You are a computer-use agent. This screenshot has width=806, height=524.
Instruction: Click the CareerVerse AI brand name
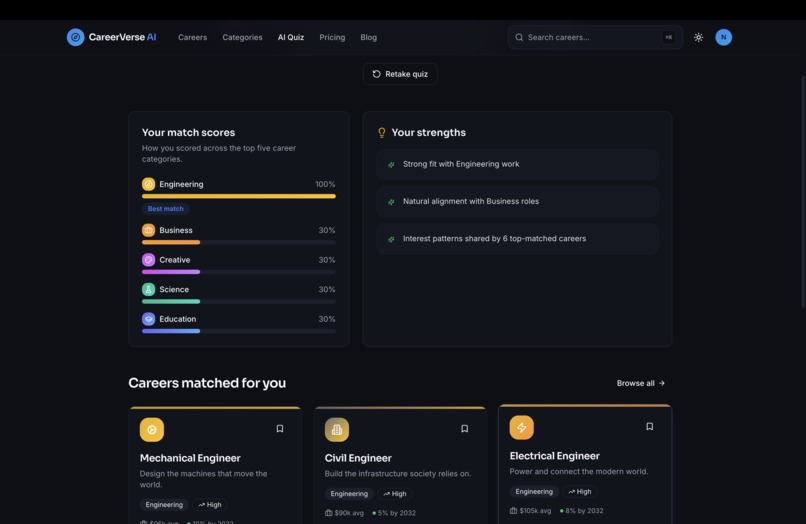[122, 37]
